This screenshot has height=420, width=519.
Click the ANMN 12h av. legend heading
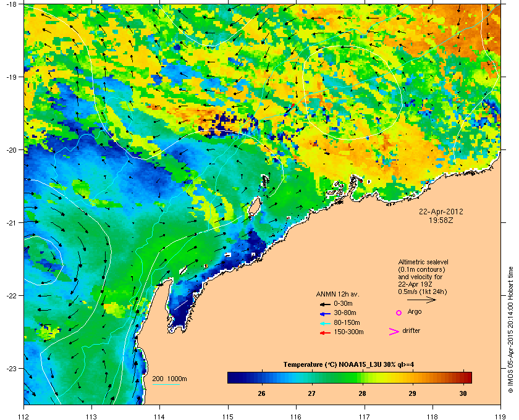point(337,294)
